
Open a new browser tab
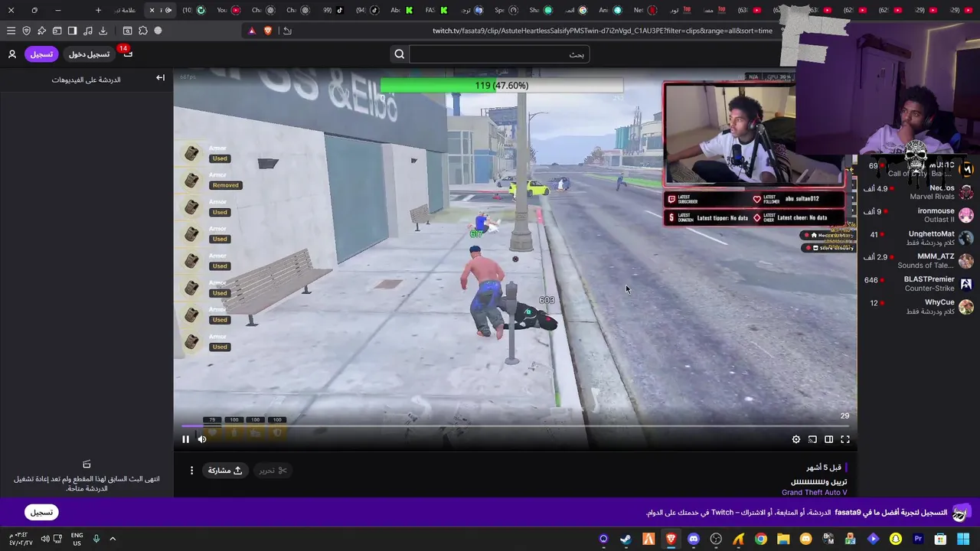(98, 10)
